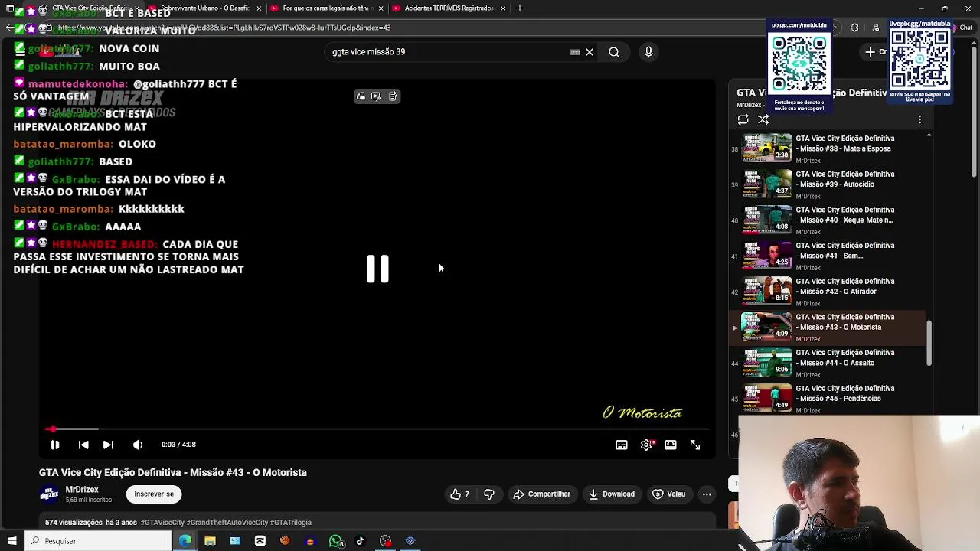Close the Acidentes TERRÍVEIS tab
This screenshot has width=980, height=551.
pos(503,8)
